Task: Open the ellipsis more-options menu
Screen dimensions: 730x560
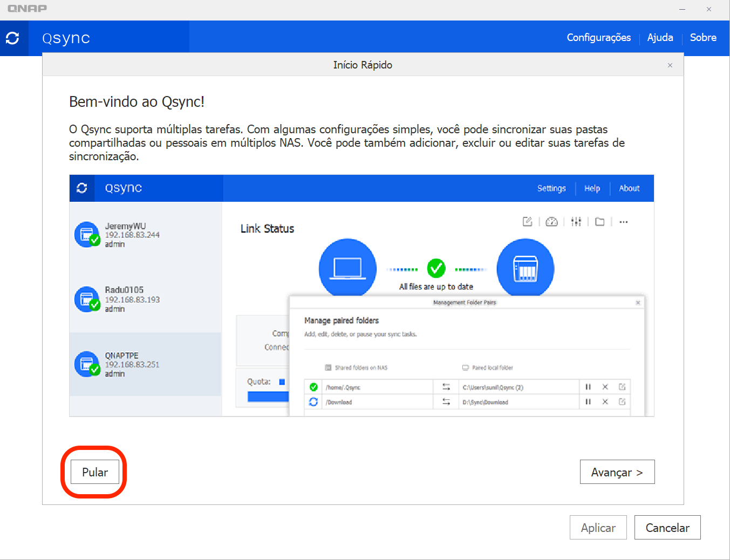Action: point(623,221)
